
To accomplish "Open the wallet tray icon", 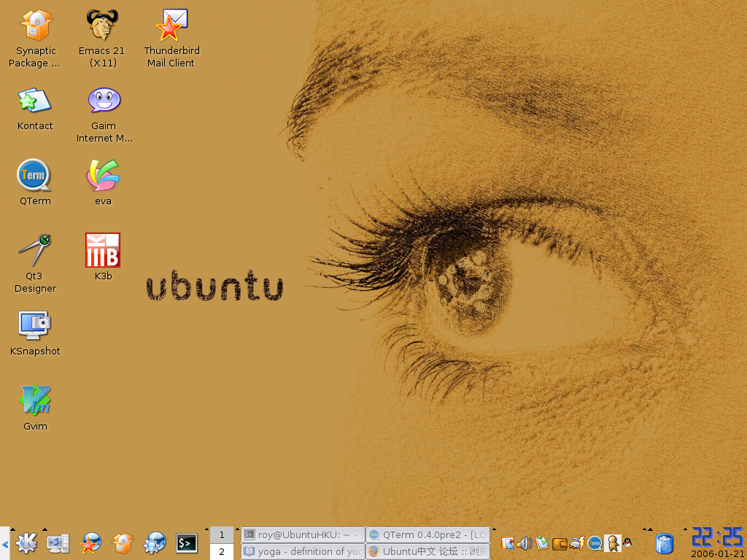I will 560,543.
